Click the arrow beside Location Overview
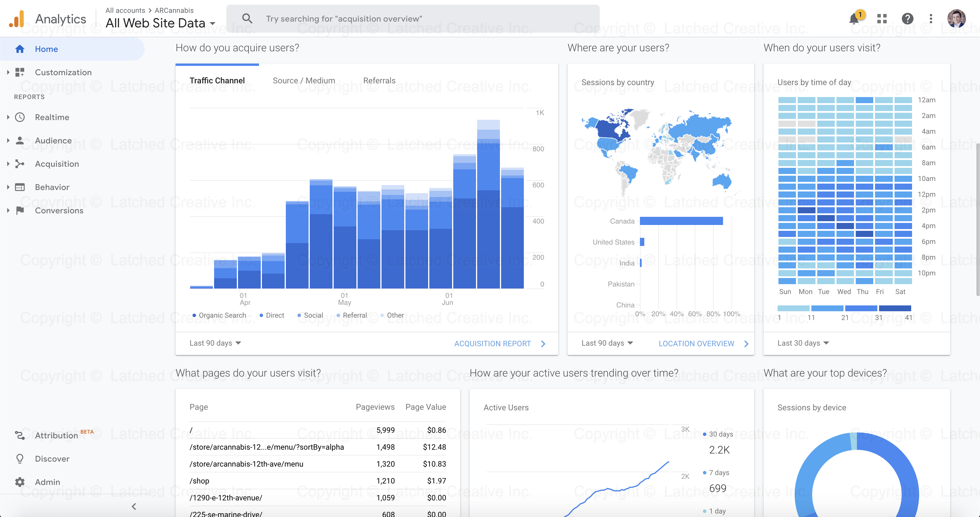The height and width of the screenshot is (517, 980). [x=746, y=344]
